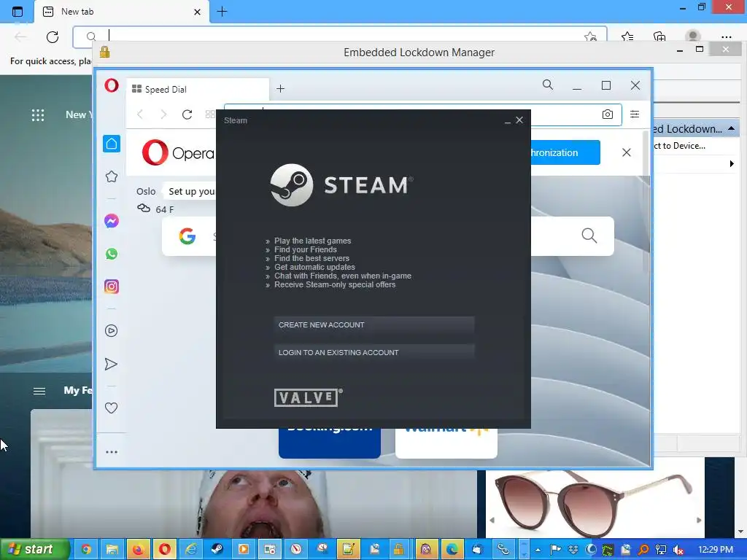Click Connect to Device entry in Lockdown Manager

pos(679,146)
